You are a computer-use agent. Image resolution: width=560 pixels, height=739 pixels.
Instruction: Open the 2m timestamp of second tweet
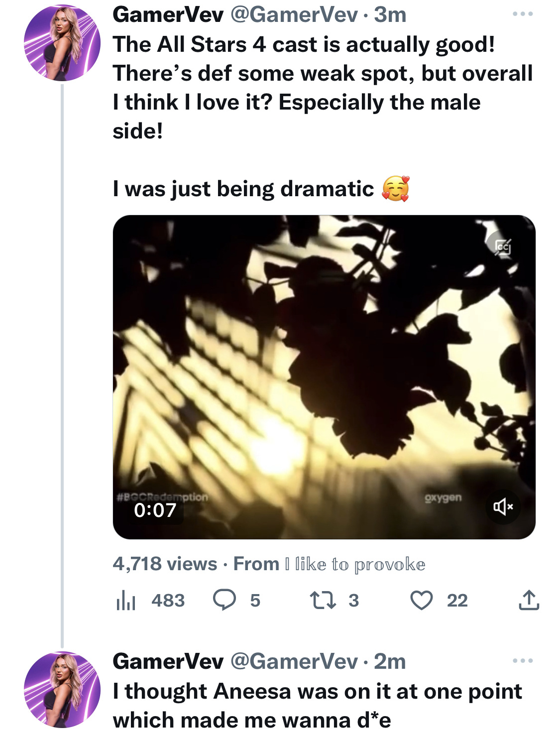390,661
